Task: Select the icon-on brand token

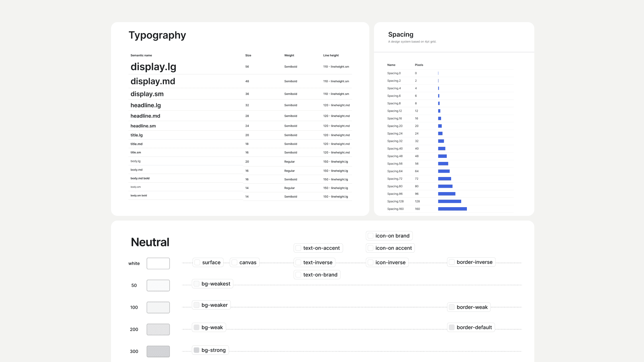Action: (x=389, y=236)
